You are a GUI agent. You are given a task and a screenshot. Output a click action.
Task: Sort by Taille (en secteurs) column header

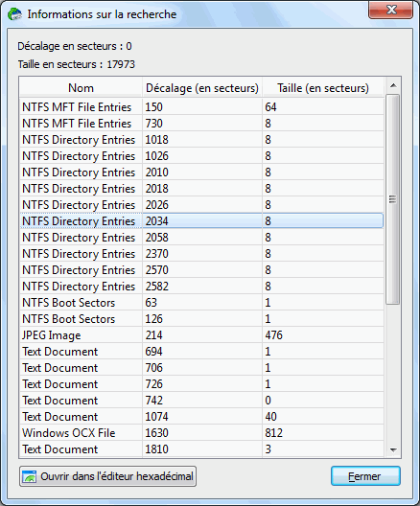pyautogui.click(x=323, y=88)
